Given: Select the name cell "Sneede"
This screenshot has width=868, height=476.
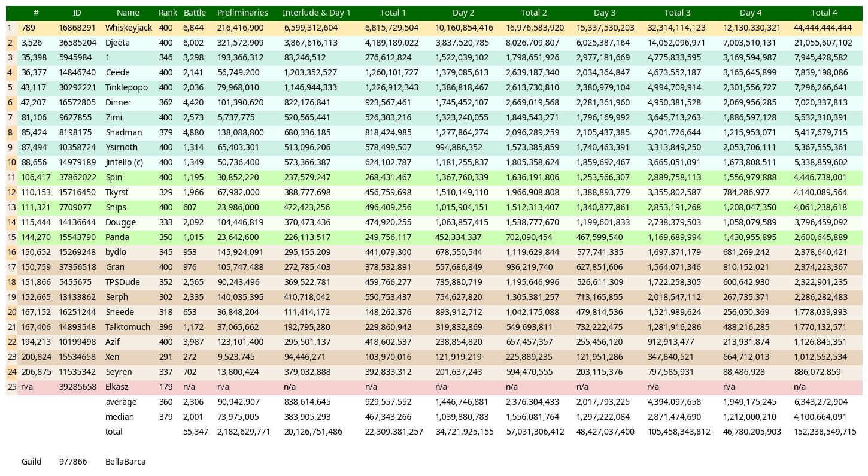Looking at the screenshot, I should tap(119, 312).
